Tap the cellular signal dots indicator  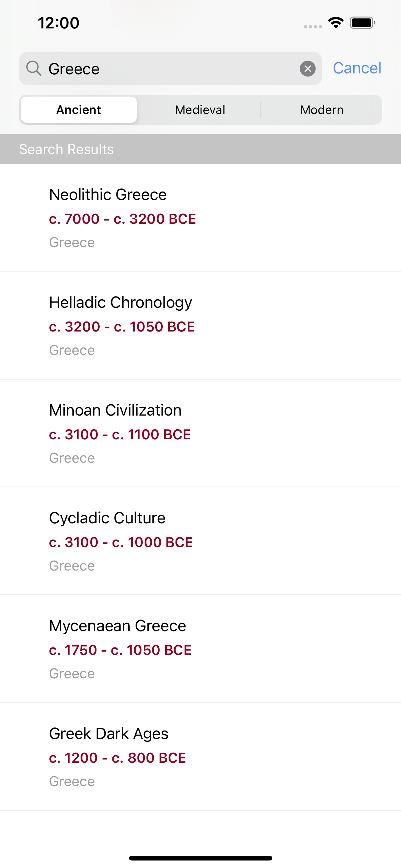click(x=312, y=27)
